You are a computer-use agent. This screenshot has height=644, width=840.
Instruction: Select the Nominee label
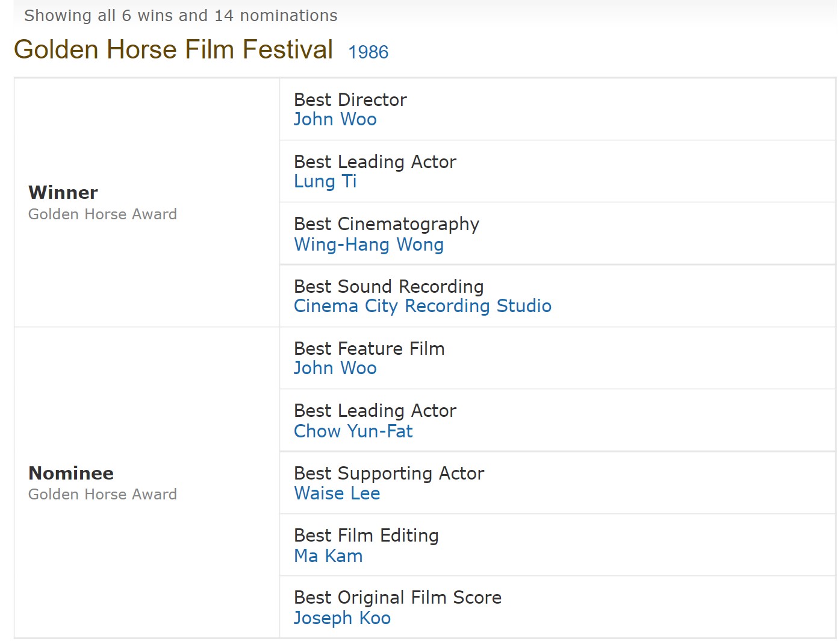pos(71,473)
